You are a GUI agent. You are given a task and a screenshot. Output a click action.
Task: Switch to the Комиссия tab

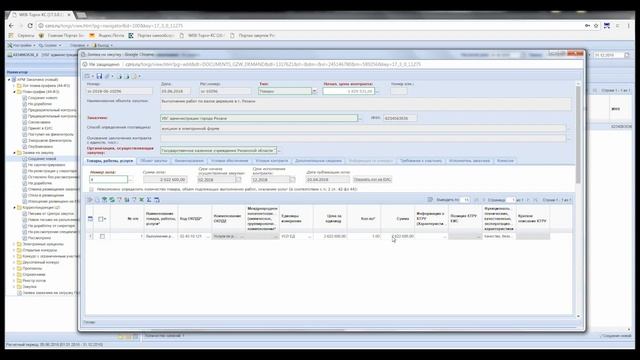505,161
